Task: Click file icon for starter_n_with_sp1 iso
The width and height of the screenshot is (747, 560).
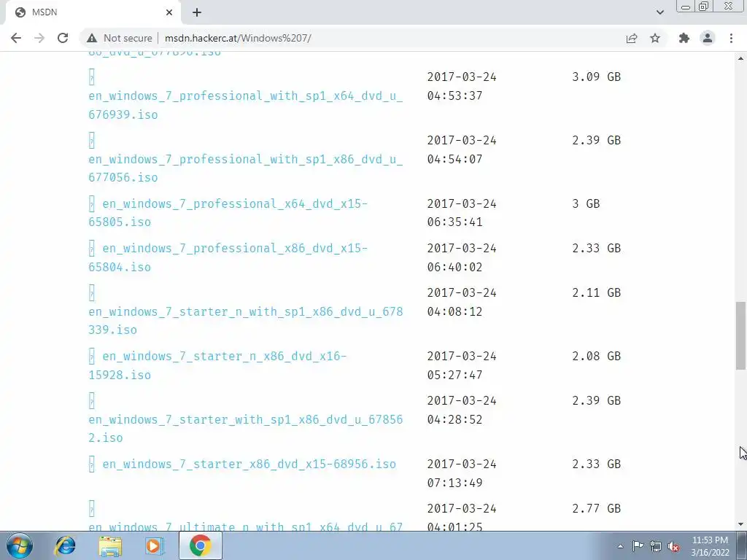Action: [91, 292]
